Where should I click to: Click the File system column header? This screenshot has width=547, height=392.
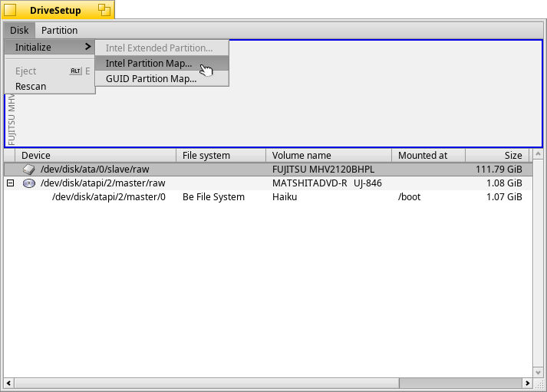(x=209, y=156)
